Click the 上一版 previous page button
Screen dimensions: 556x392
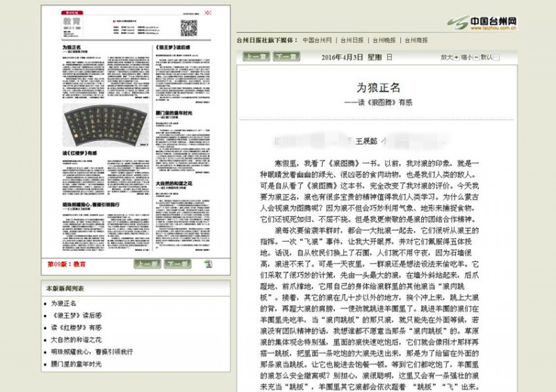(147, 264)
